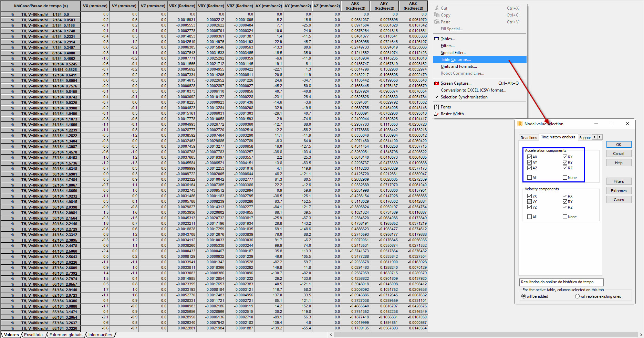
Task: Click the horizontal scrollbar arrow at the bottom
Action: click(331, 334)
